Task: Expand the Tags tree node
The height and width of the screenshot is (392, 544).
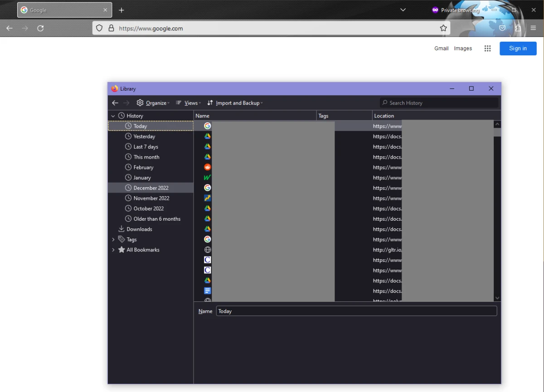Action: pyautogui.click(x=113, y=239)
